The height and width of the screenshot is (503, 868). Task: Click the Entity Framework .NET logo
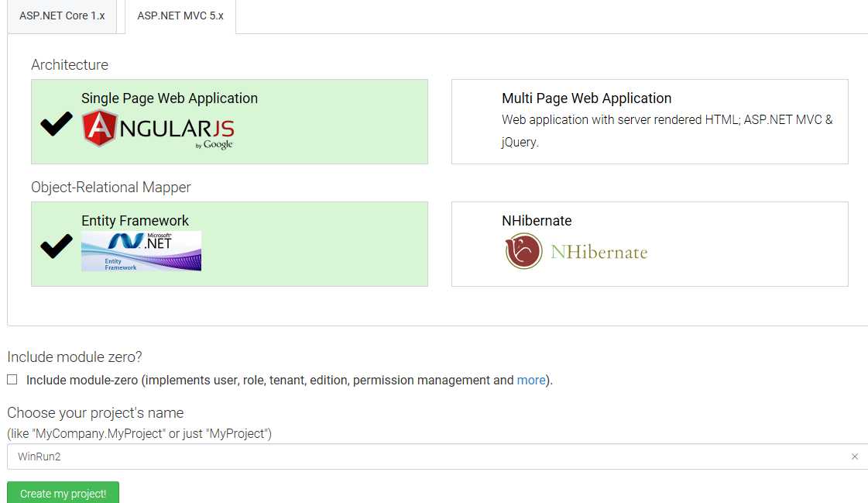coord(141,251)
